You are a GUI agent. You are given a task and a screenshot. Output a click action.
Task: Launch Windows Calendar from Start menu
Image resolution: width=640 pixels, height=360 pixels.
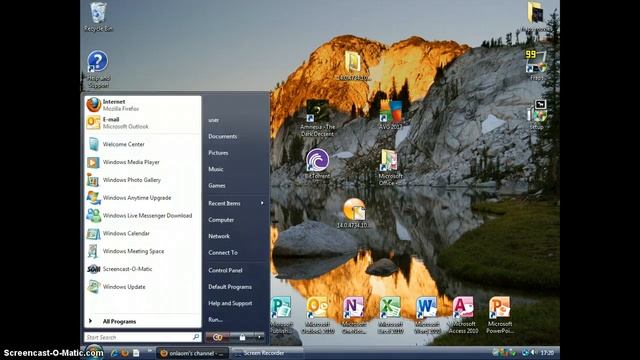click(142, 233)
